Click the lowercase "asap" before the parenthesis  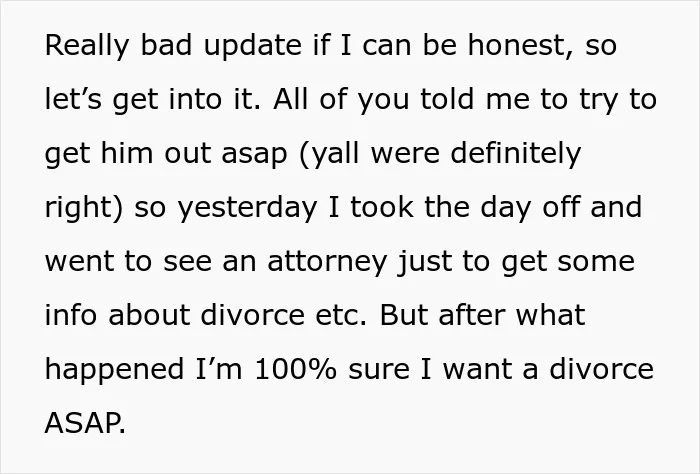pos(254,155)
